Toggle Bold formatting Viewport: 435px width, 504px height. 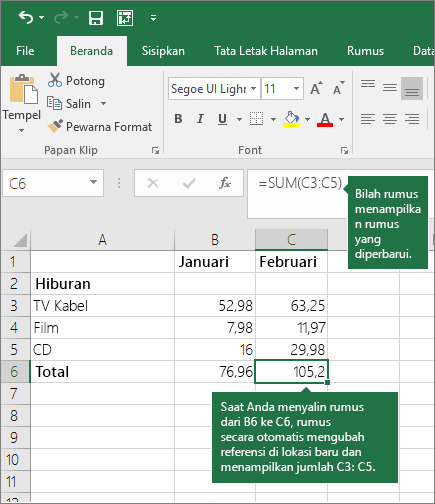[178, 119]
